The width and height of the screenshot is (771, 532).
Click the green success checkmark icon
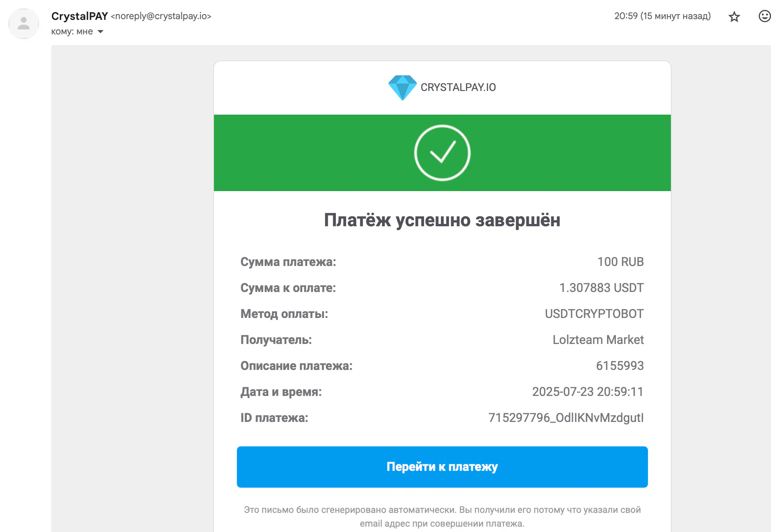point(442,153)
